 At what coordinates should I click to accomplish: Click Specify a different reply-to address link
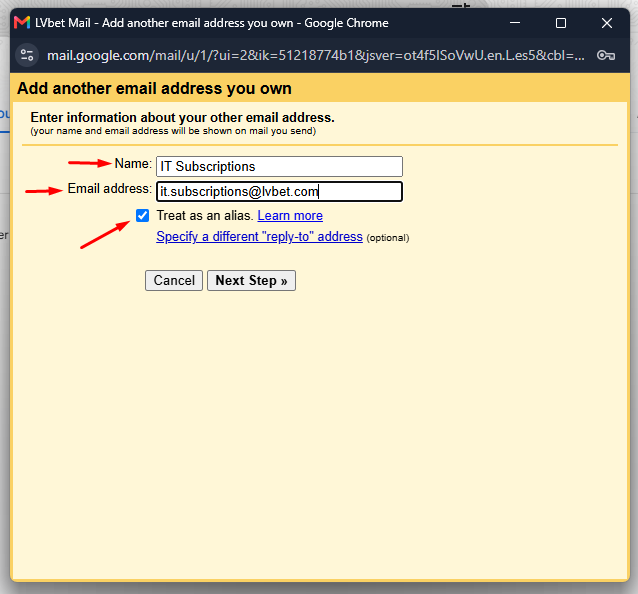(259, 236)
